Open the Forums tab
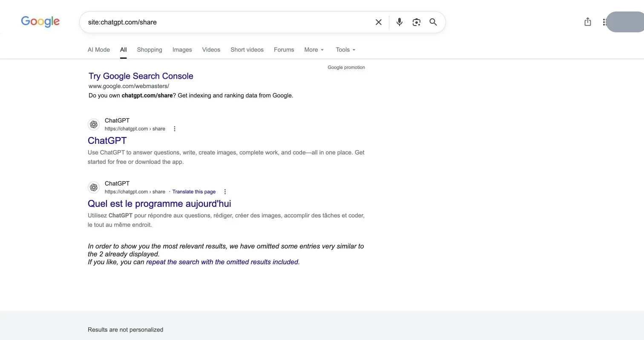 (x=284, y=50)
